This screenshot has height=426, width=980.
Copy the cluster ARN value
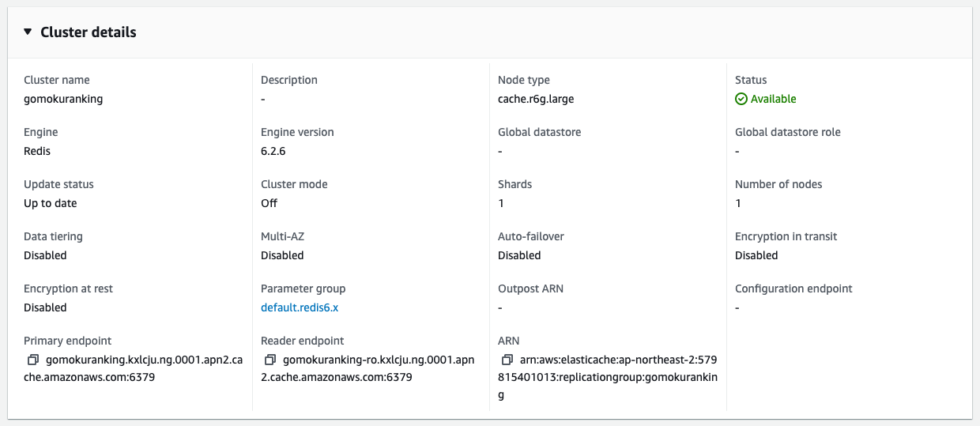pos(507,360)
